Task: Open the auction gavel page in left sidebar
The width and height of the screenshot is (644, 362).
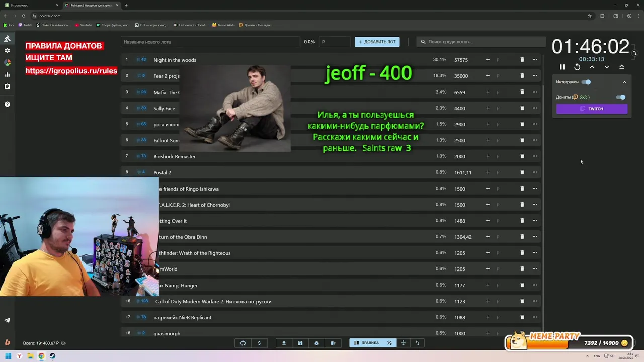Action: coord(7,39)
